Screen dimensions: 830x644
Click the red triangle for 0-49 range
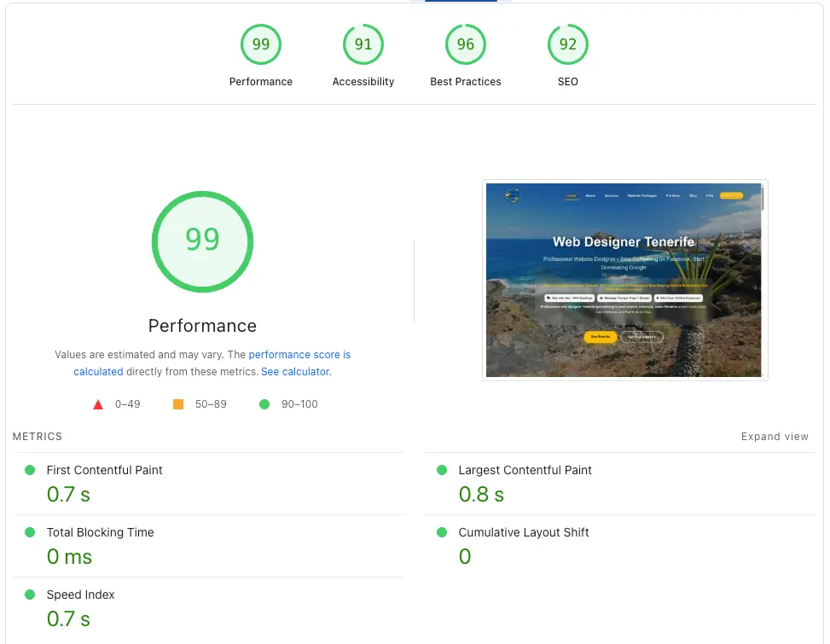[x=98, y=403]
